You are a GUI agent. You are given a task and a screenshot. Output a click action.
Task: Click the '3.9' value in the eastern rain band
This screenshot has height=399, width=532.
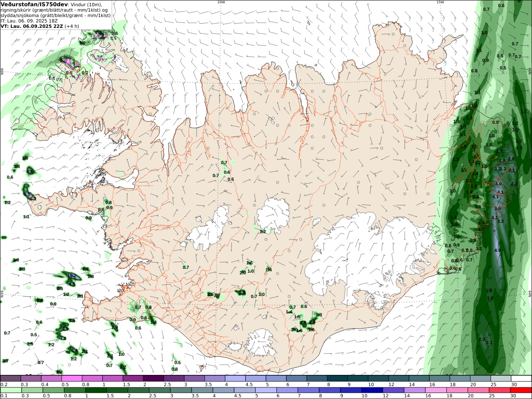(498, 208)
